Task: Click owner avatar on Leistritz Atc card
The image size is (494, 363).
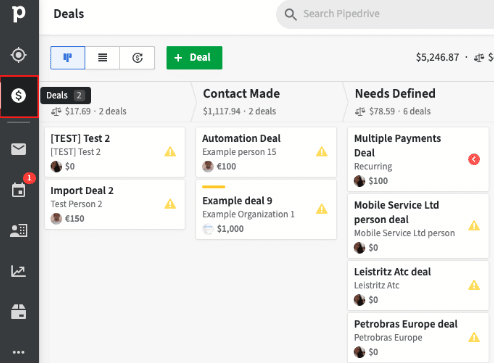Action: click(x=359, y=300)
